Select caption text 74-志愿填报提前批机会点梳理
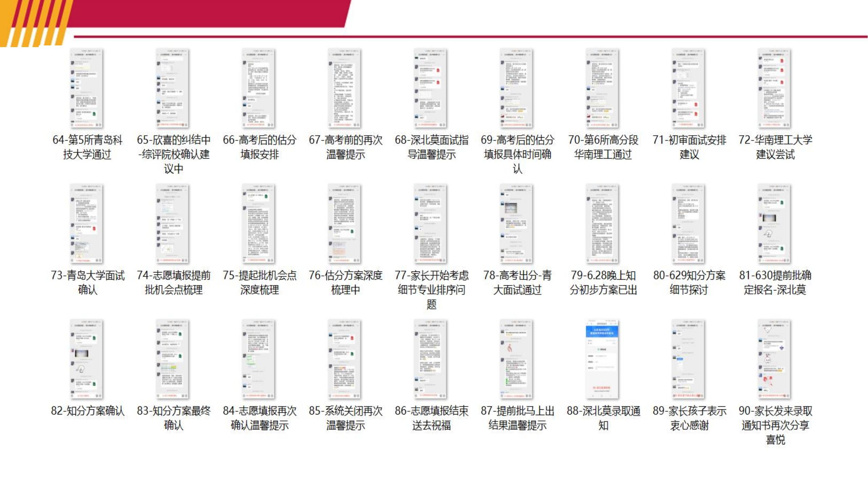Screen dimensions: 868x488 point(173,283)
